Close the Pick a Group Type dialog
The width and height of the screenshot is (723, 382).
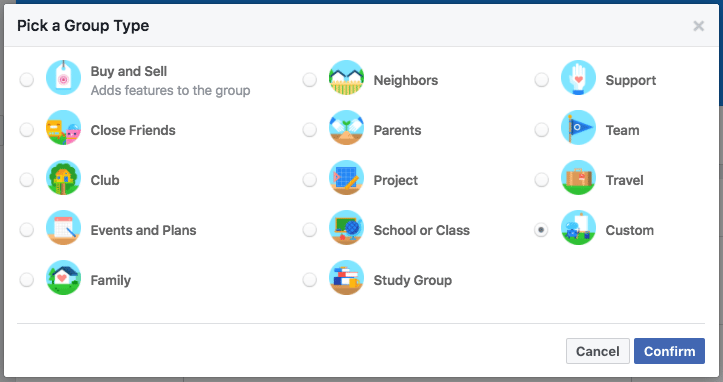point(699,26)
